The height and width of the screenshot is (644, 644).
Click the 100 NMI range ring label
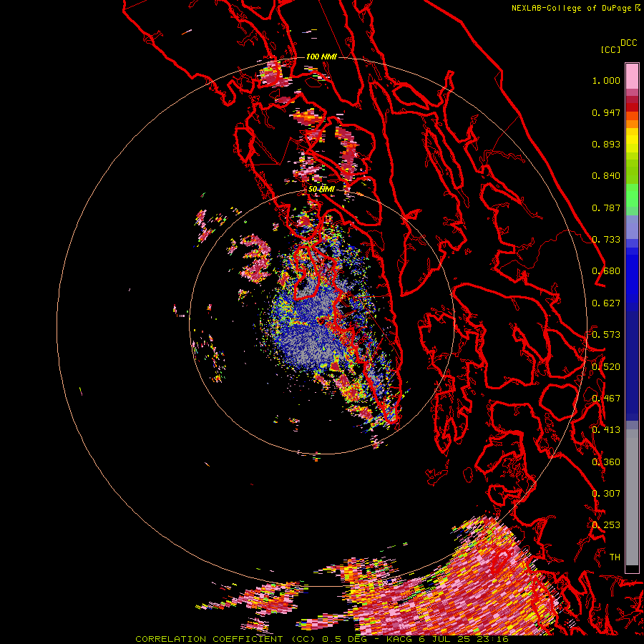321,57
